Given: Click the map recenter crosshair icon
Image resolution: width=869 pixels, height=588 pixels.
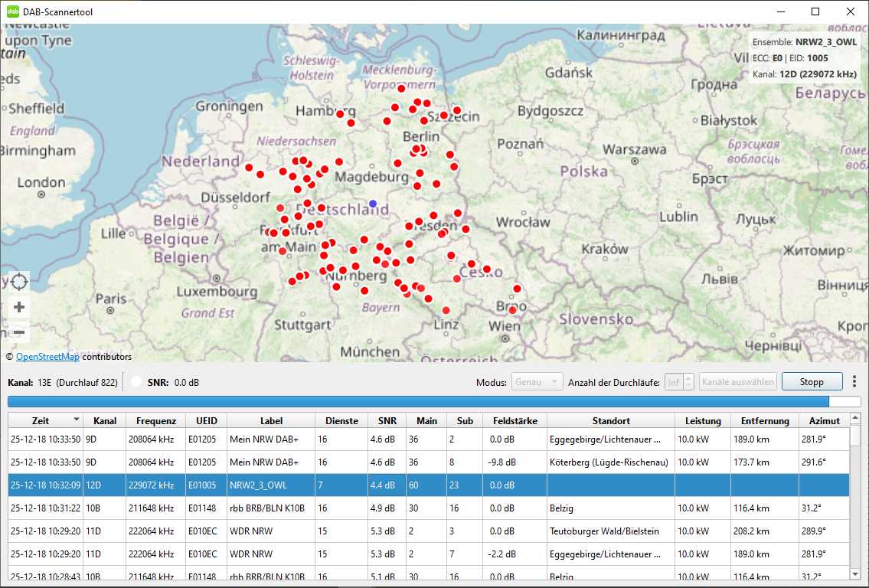Looking at the screenshot, I should click(x=19, y=282).
